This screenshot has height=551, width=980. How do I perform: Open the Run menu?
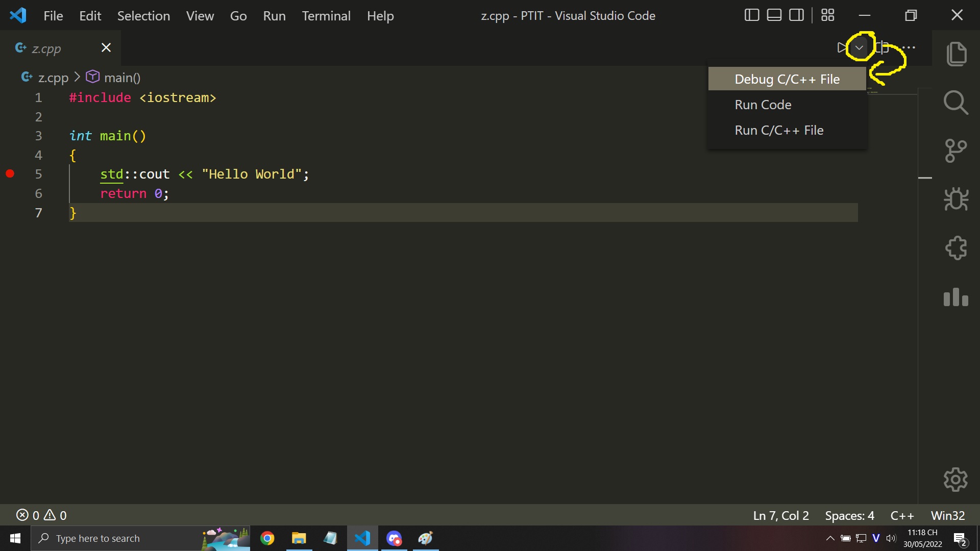click(x=274, y=16)
